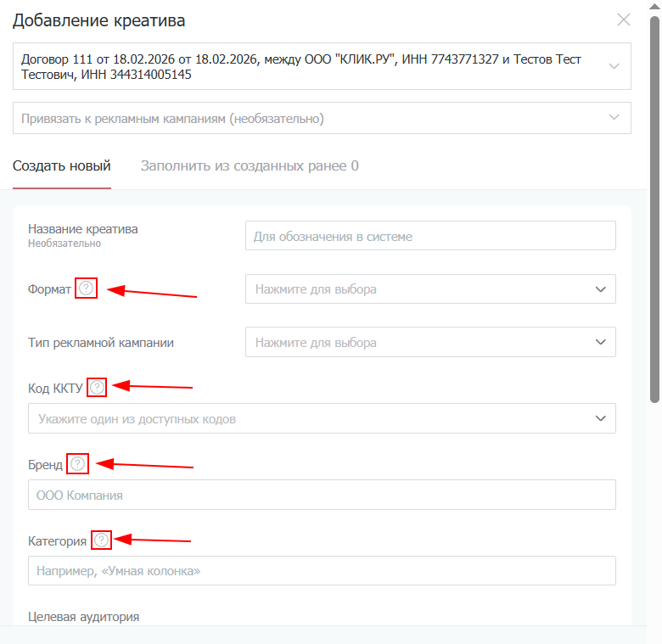Open the help icon next to Формат

pyautogui.click(x=86, y=288)
